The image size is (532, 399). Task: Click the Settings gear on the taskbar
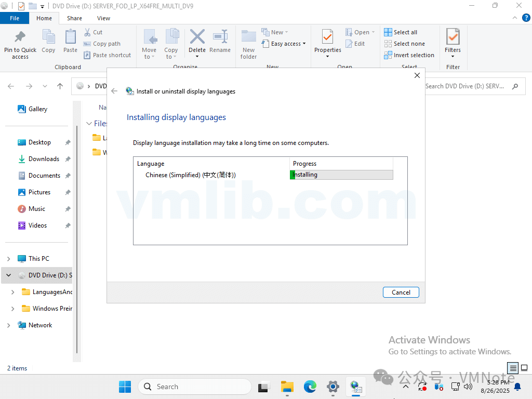[x=333, y=387]
